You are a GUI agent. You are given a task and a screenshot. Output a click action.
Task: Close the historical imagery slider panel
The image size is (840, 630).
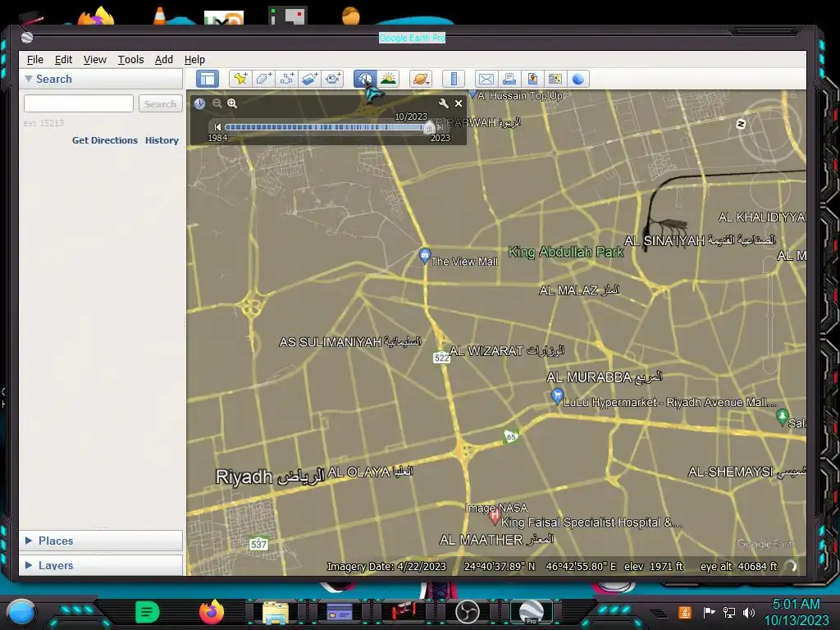(459, 103)
